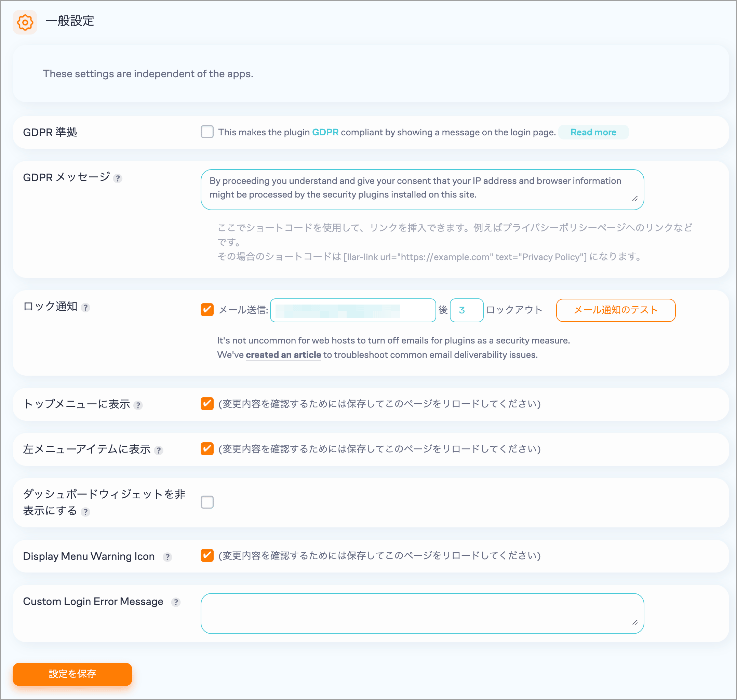Click the orange gear icon beside 一般設定

[25, 23]
